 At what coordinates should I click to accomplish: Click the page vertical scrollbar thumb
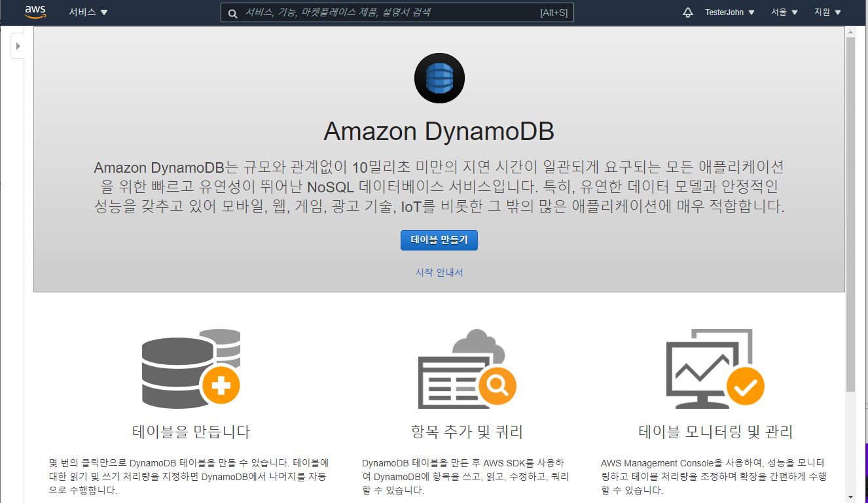tap(850, 215)
